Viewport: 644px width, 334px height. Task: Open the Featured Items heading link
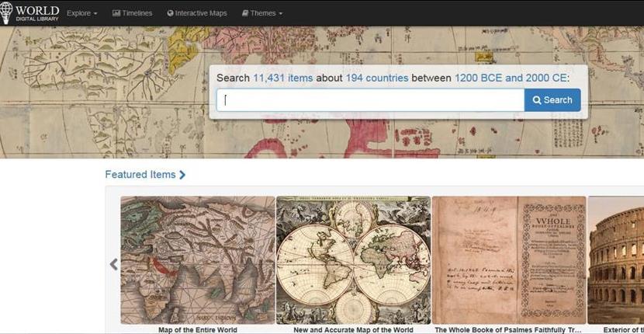(140, 175)
